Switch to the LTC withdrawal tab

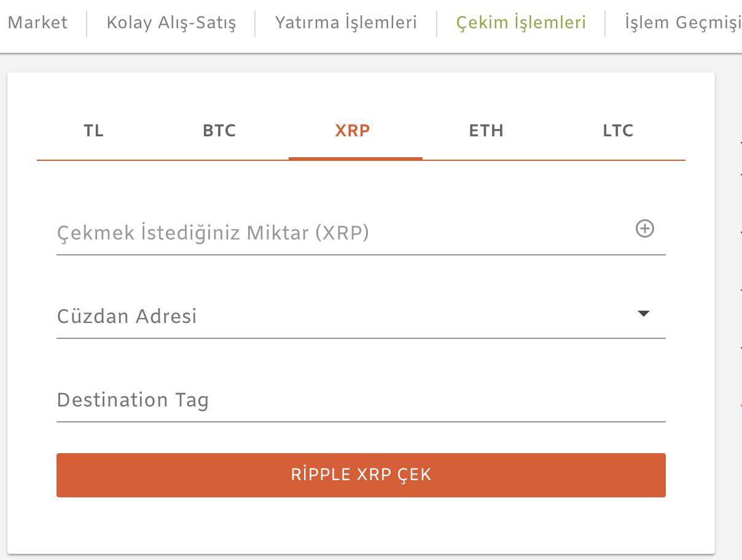pos(618,131)
